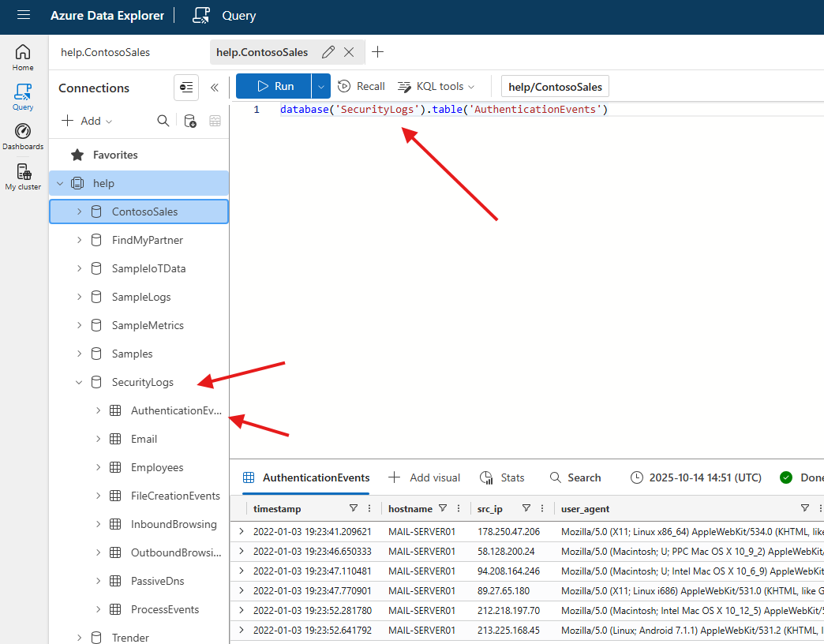Image resolution: width=824 pixels, height=644 pixels.
Task: Filter the timestamp column
Action: coord(353,508)
